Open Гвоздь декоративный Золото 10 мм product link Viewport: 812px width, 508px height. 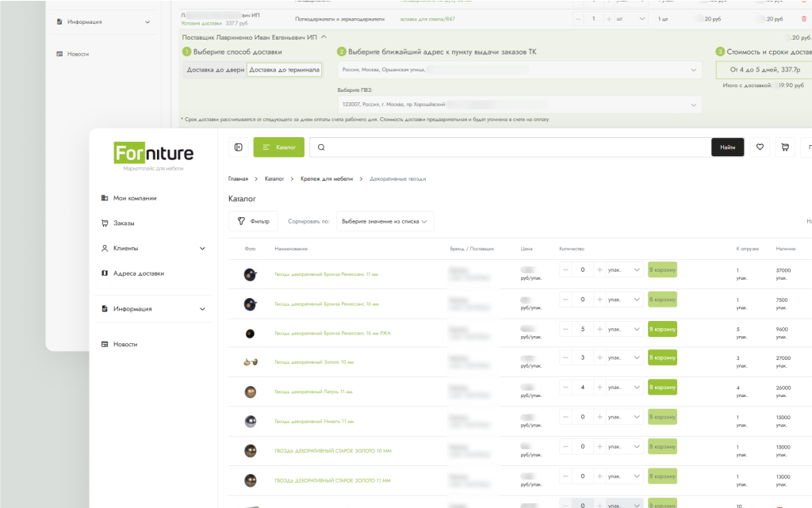314,362
